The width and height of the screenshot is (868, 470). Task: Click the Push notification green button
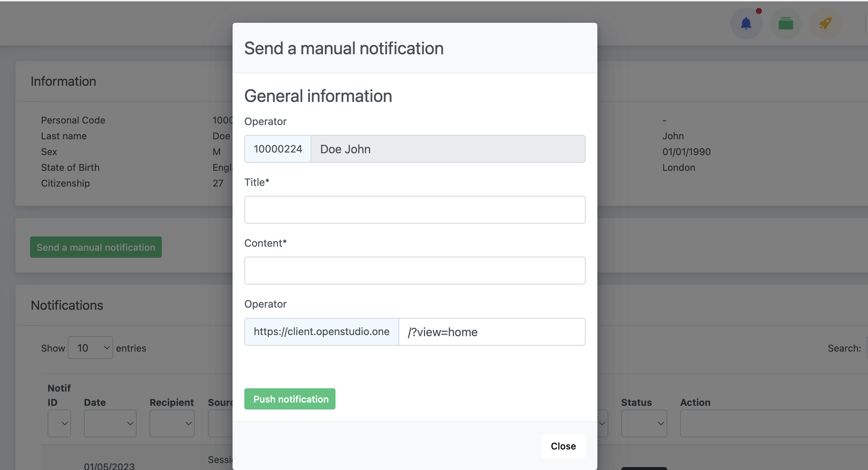[291, 398]
